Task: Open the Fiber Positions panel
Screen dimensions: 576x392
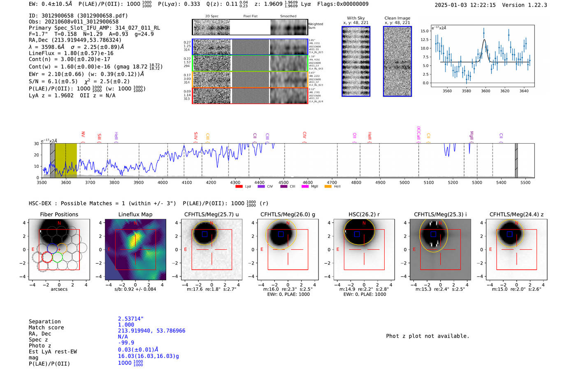Action: pos(59,250)
